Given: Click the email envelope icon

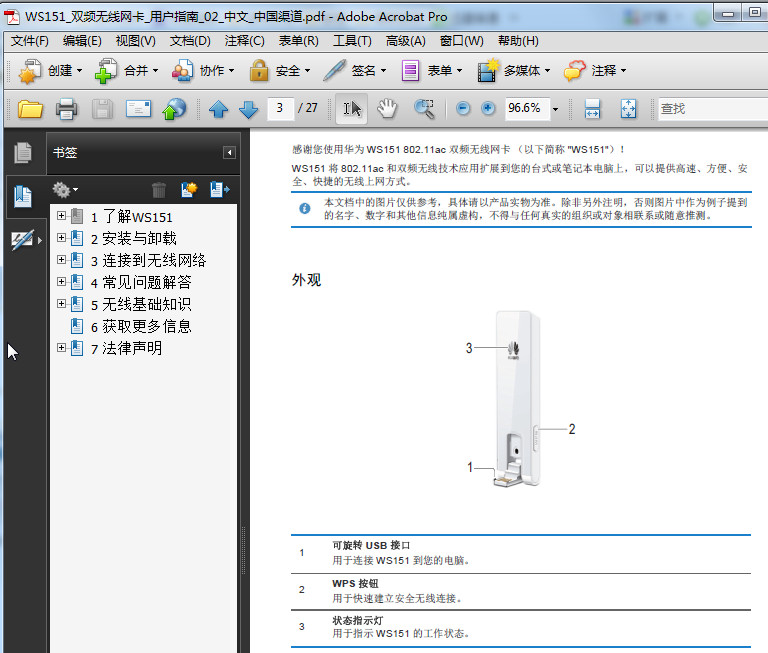Looking at the screenshot, I should click(138, 109).
